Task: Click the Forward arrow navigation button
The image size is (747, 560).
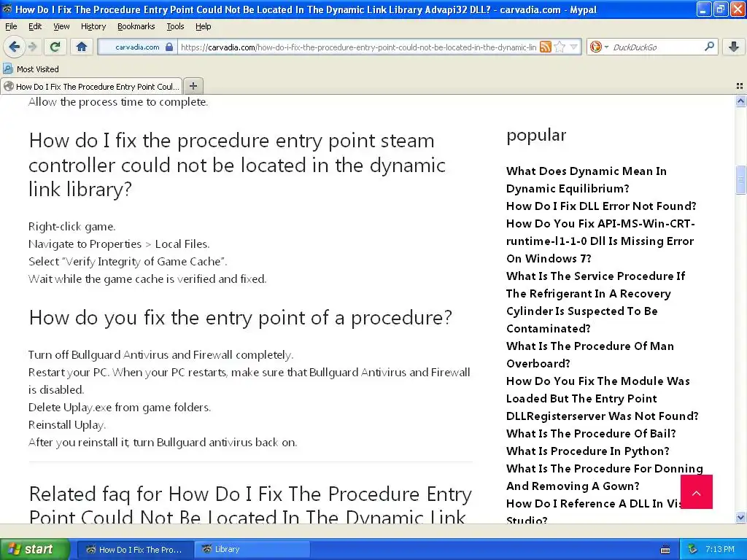Action: pyautogui.click(x=32, y=47)
